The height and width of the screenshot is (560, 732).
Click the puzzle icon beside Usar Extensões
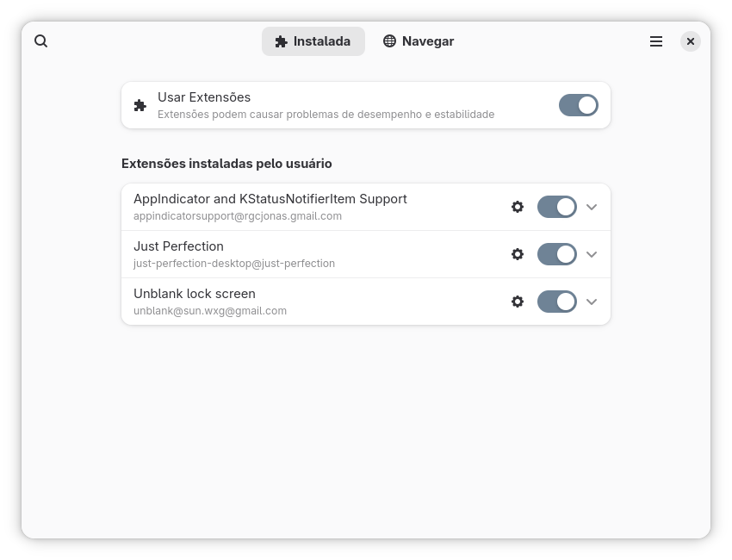pyautogui.click(x=140, y=105)
